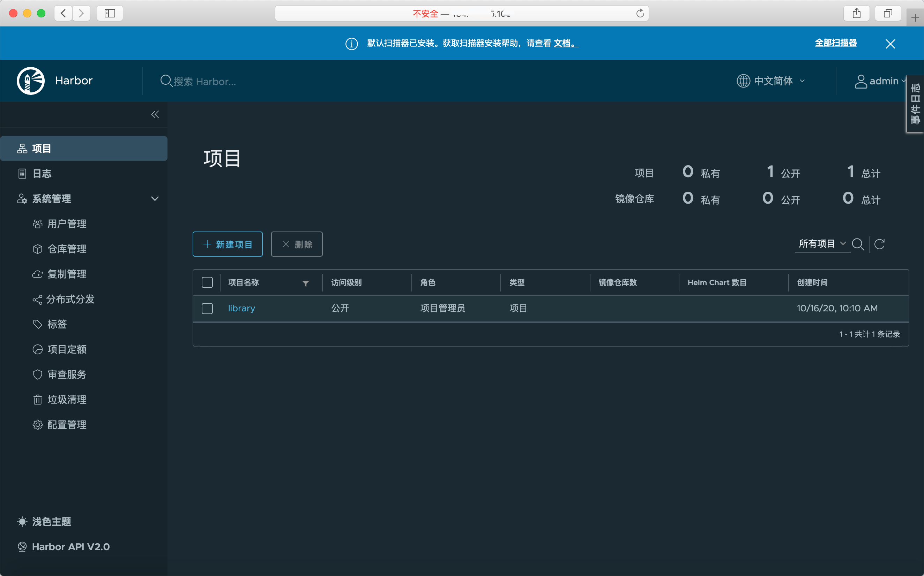924x576 pixels.
Task: Go forward in the Safari browser
Action: point(81,13)
